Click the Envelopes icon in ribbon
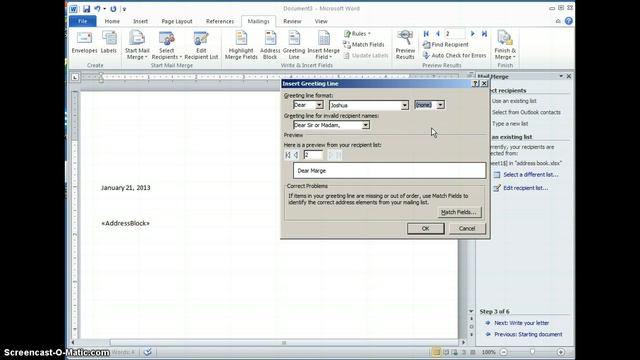This screenshot has height=360, width=640. tap(84, 42)
